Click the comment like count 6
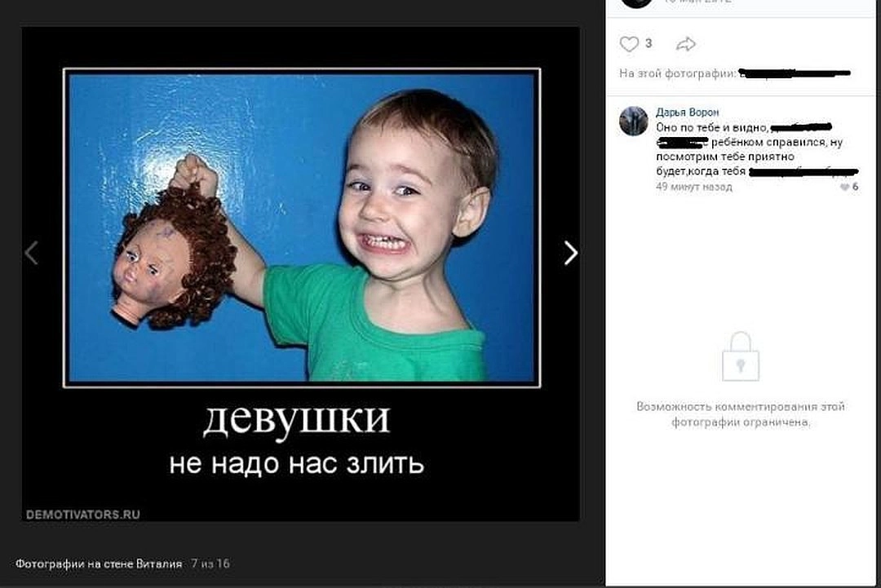 [x=855, y=187]
